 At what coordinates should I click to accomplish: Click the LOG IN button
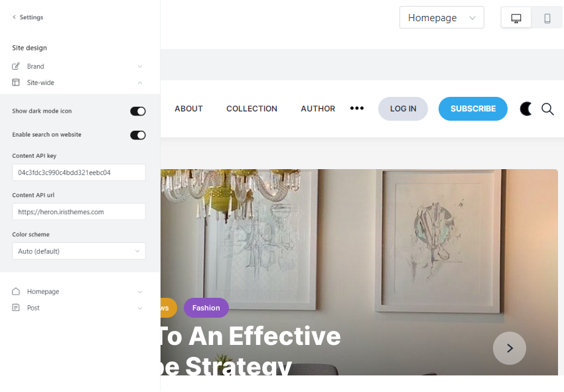pyautogui.click(x=403, y=109)
